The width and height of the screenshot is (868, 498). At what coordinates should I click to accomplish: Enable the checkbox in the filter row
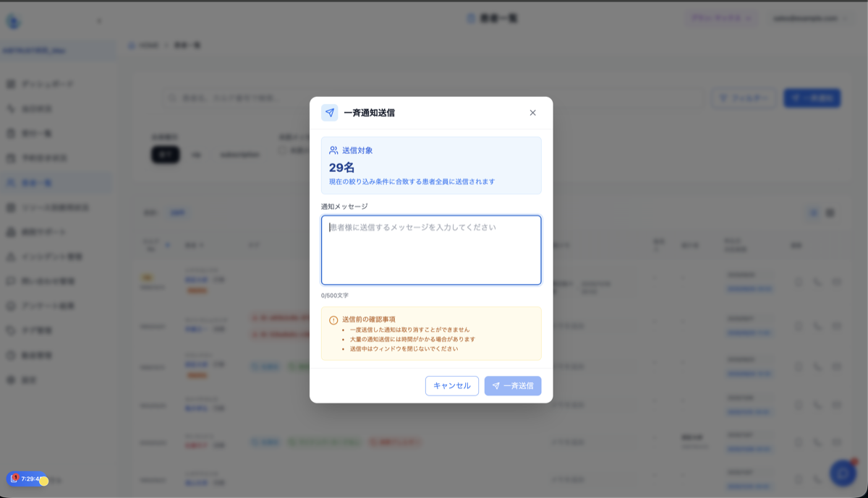[282, 150]
